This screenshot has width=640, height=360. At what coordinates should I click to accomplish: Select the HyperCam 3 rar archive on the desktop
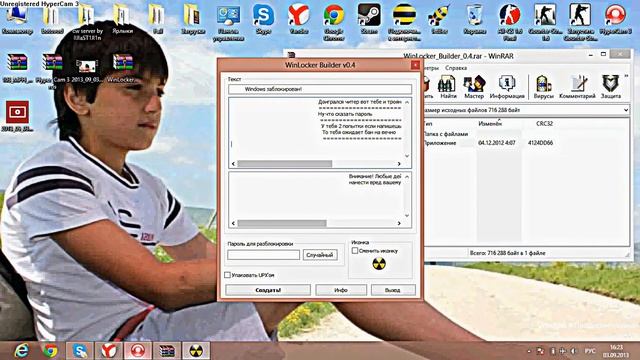pos(52,71)
